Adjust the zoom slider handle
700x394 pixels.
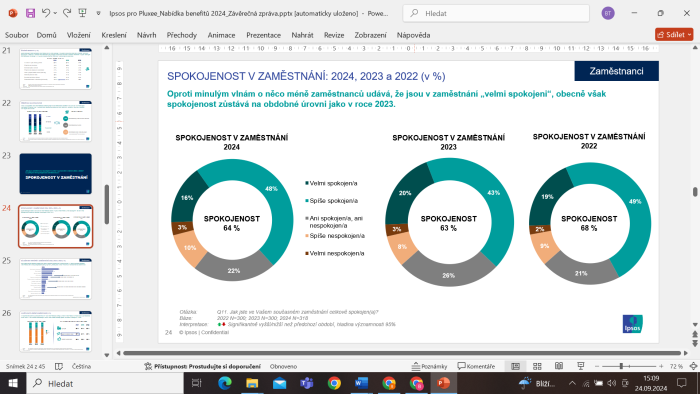click(621, 366)
